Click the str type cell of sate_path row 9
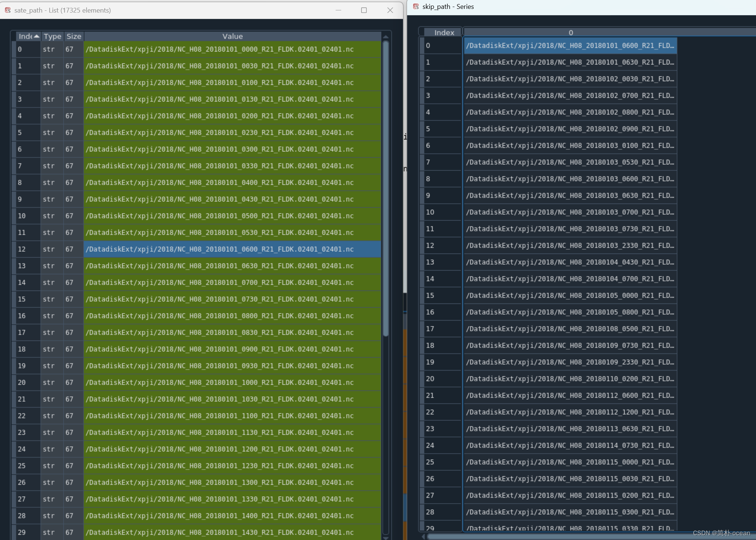Screen dimensions: 756x540 click(x=52, y=199)
